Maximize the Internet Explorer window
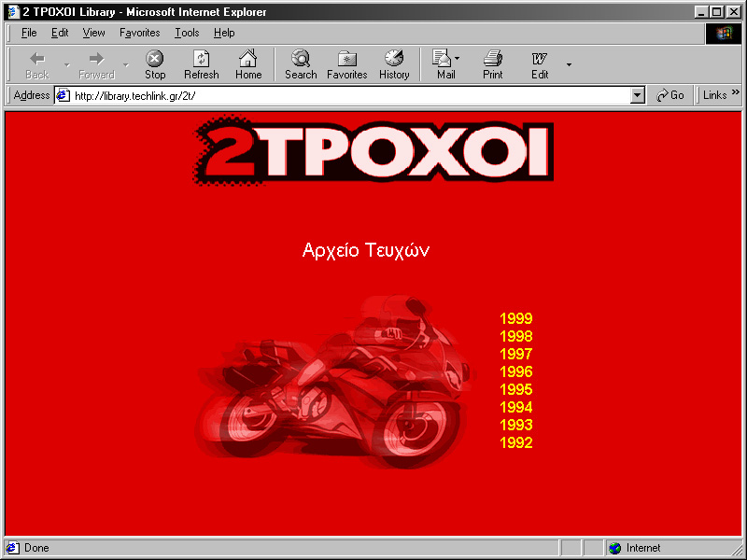747x560 pixels. (x=716, y=12)
